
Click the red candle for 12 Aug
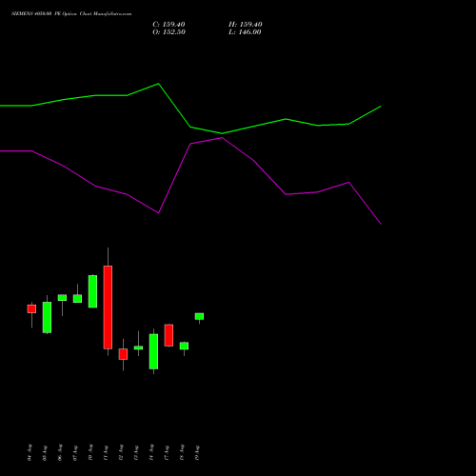[123, 354]
